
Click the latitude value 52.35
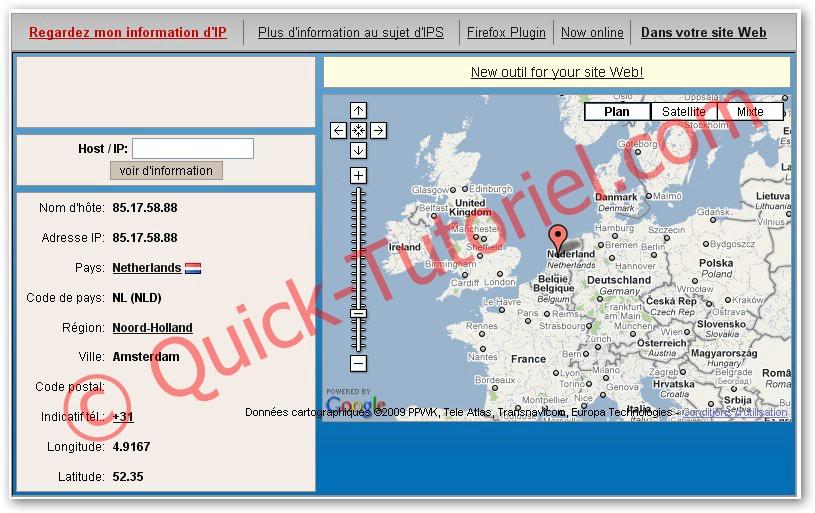point(128,477)
